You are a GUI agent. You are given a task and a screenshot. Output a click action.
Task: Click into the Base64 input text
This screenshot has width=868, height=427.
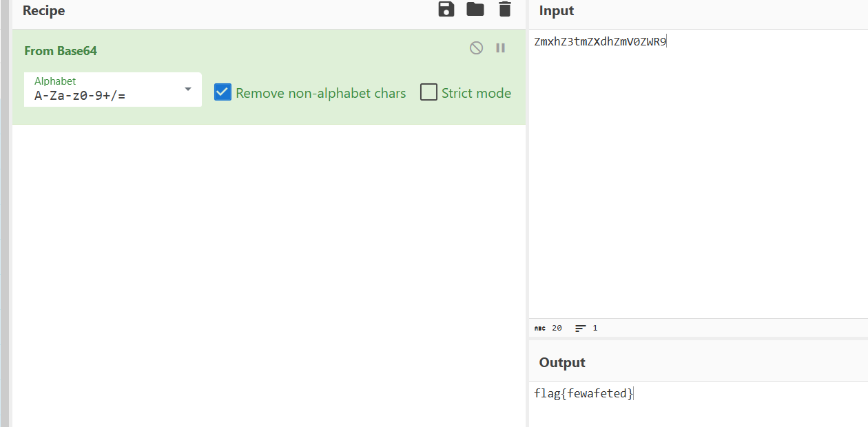click(600, 42)
